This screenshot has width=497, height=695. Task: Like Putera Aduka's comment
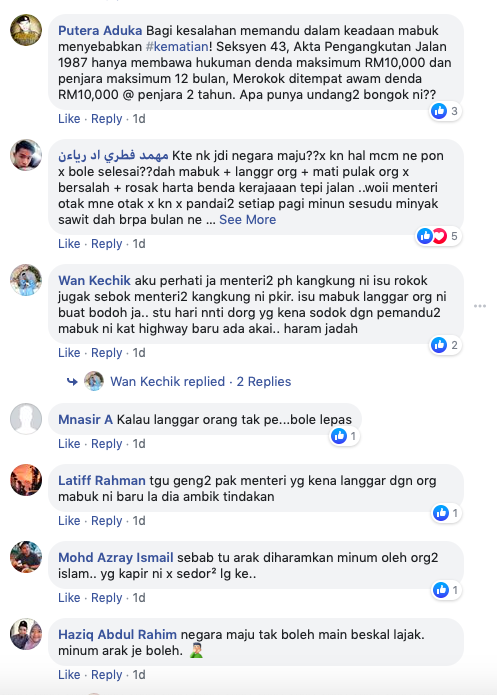point(69,119)
